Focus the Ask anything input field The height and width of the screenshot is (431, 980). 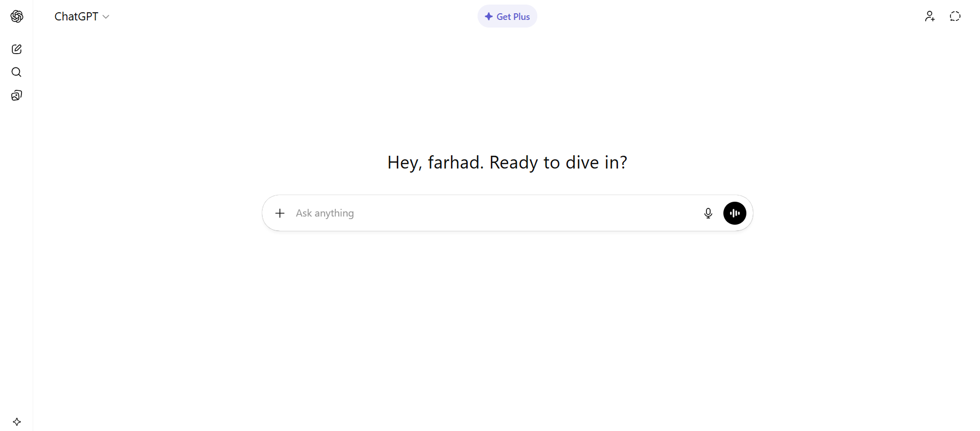(x=491, y=213)
